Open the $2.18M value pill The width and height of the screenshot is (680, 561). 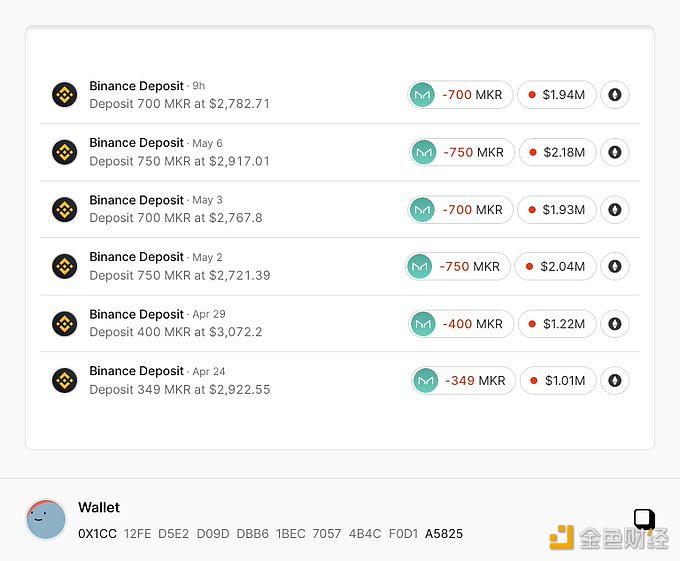click(557, 152)
